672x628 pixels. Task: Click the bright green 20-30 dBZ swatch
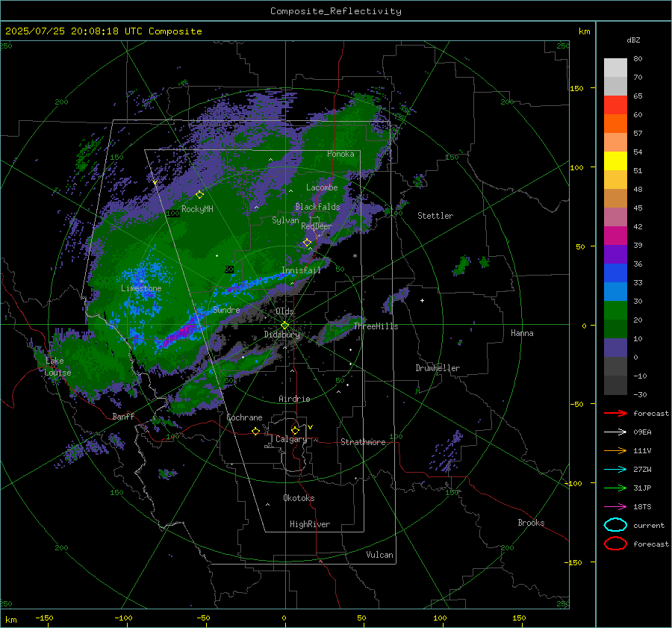tap(615, 311)
